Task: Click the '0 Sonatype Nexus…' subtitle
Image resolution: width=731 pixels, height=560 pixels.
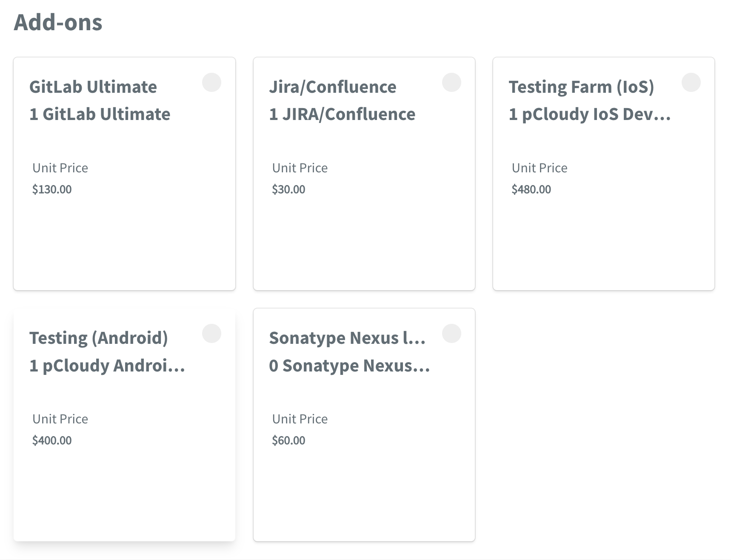Action: click(x=349, y=366)
